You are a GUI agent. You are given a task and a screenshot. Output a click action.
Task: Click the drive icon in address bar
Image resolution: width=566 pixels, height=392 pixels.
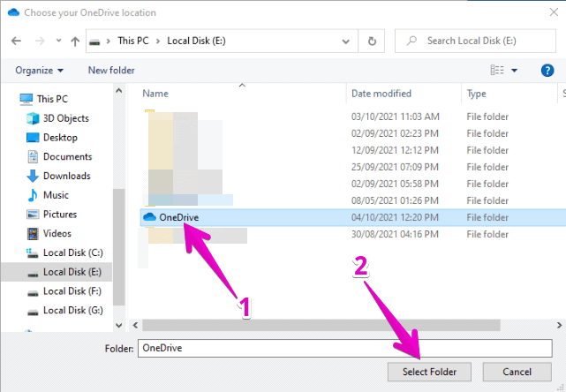pos(94,41)
